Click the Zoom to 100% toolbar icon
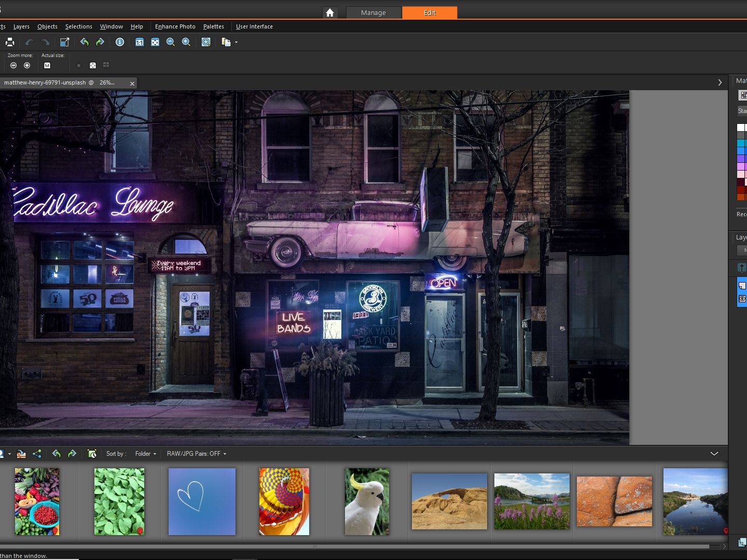The image size is (747, 560). pyautogui.click(x=140, y=42)
